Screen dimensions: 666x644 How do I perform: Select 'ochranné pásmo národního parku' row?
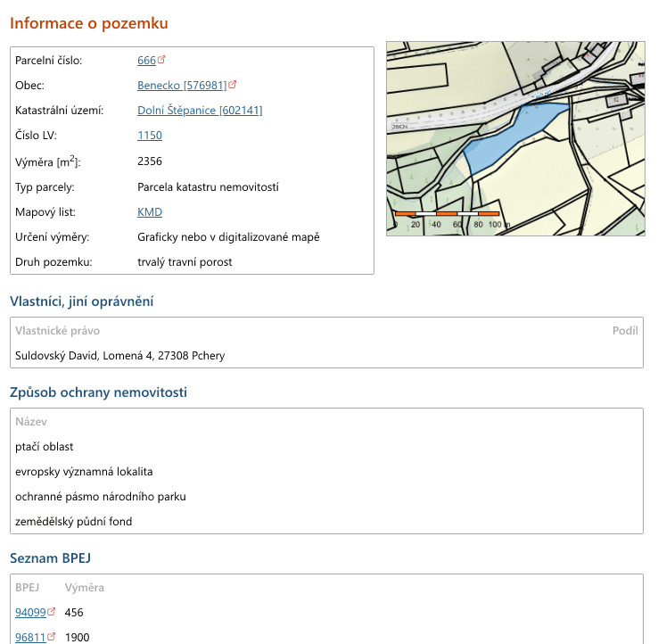(100, 496)
